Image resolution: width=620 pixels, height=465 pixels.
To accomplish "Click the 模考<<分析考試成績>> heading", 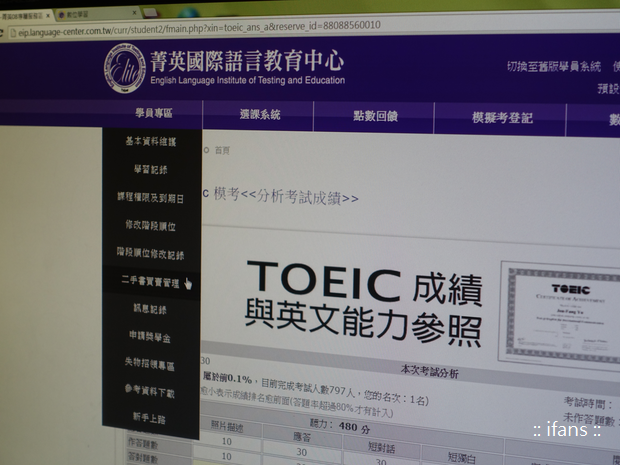I will 286,196.
